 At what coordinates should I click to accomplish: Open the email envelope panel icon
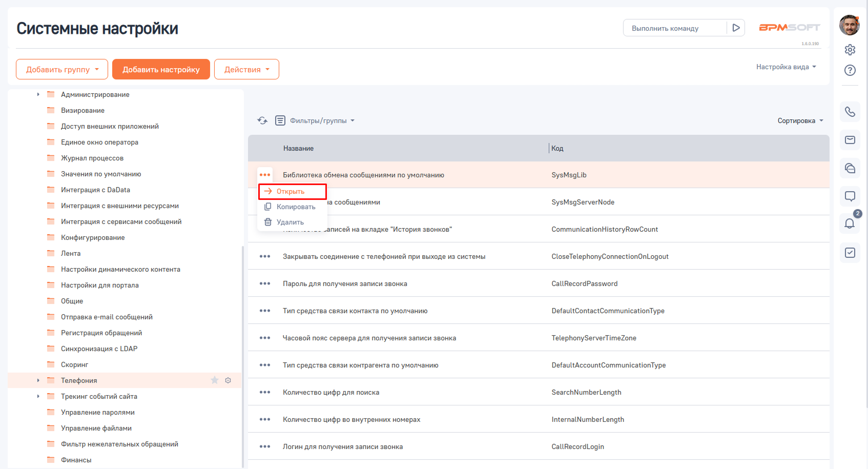(850, 140)
